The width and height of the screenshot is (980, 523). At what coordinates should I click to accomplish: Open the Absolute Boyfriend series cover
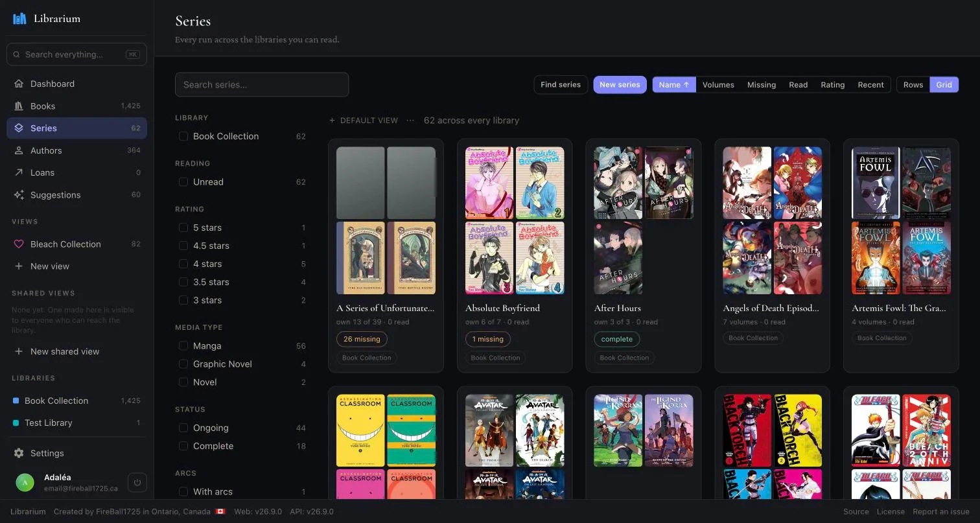click(515, 220)
